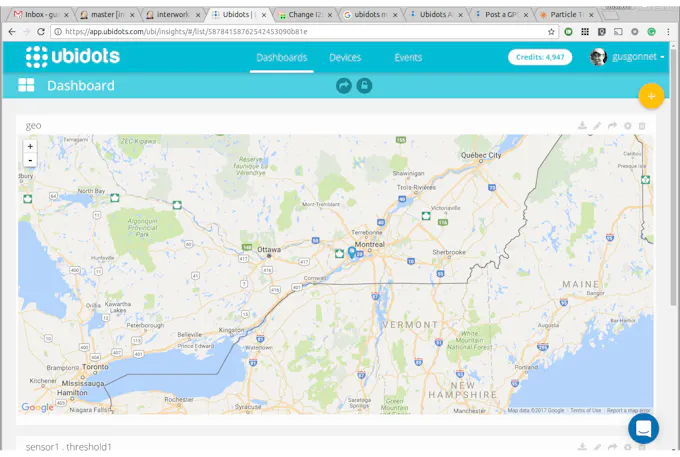Click the geo widget title
This screenshot has height=457, width=680.
pyautogui.click(x=33, y=126)
